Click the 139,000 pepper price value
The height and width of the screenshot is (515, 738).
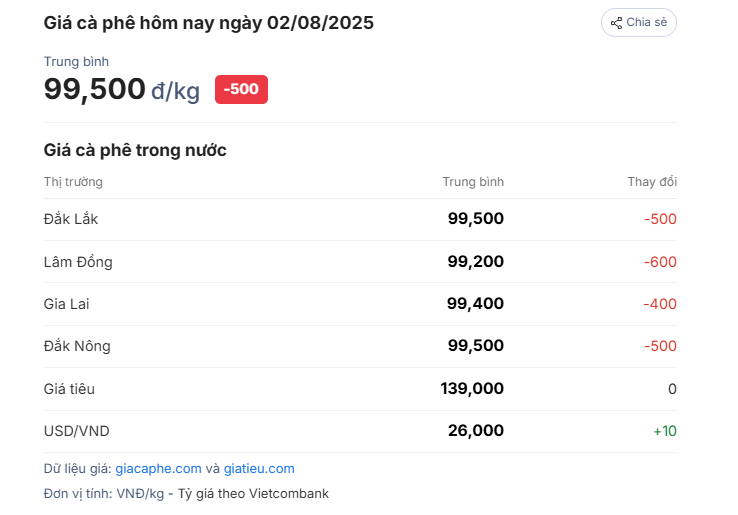pos(472,389)
